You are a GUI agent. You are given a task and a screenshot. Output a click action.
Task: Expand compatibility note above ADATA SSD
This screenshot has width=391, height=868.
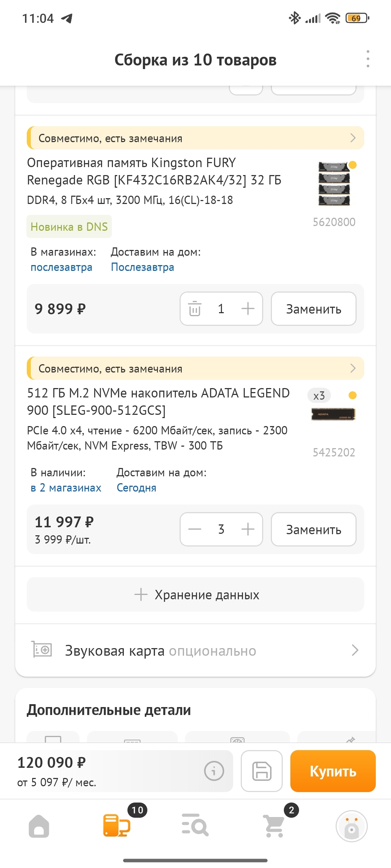[195, 368]
